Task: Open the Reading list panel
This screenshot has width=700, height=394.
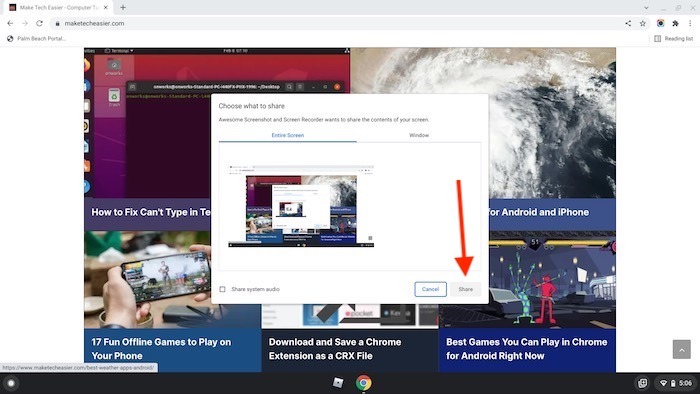Action: point(674,38)
